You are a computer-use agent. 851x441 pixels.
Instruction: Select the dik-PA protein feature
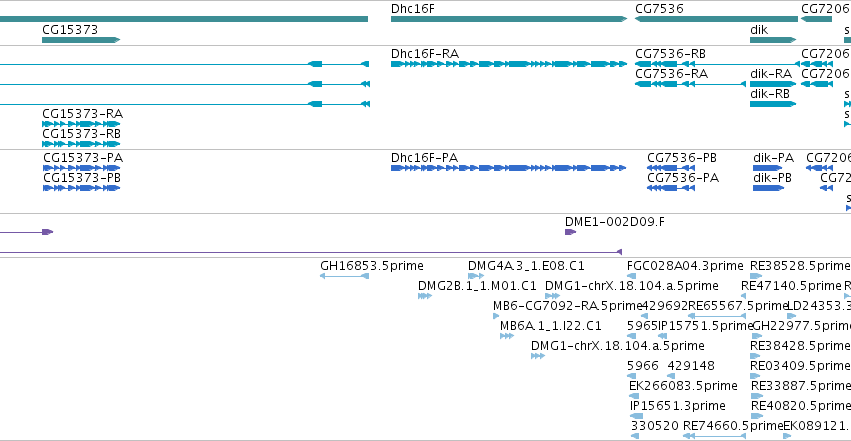click(769, 168)
